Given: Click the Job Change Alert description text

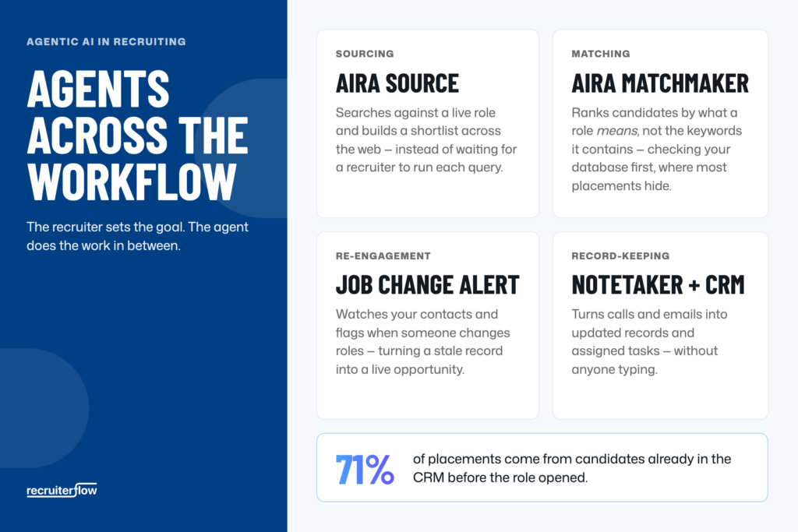Looking at the screenshot, I should 422,342.
